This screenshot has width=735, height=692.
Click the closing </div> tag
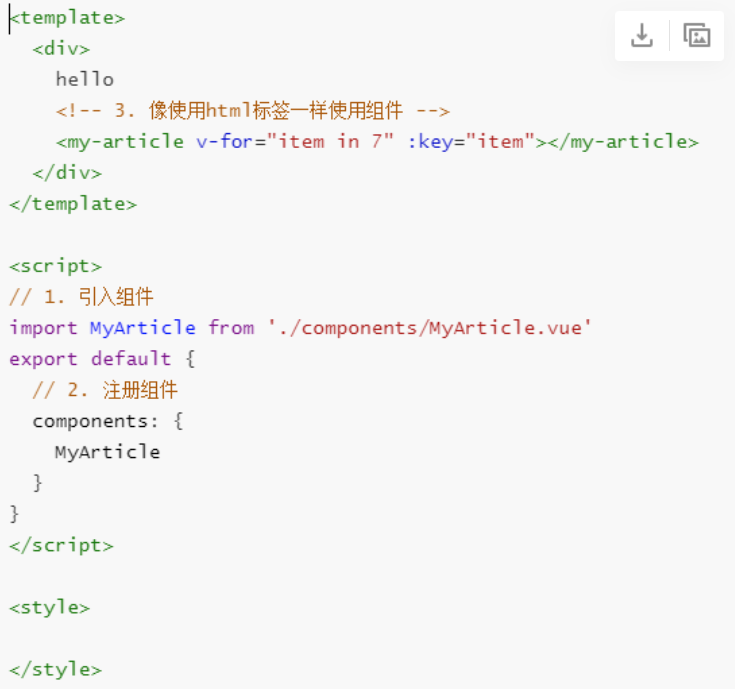coord(67,173)
